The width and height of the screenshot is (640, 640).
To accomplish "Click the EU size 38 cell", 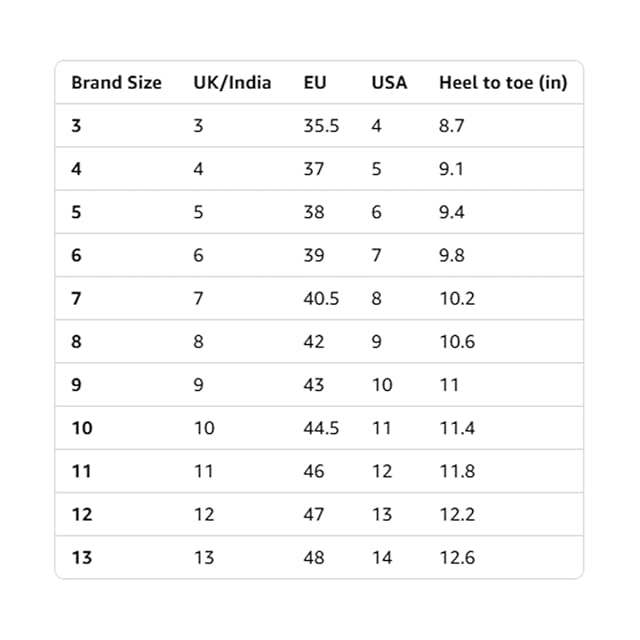I will [314, 212].
